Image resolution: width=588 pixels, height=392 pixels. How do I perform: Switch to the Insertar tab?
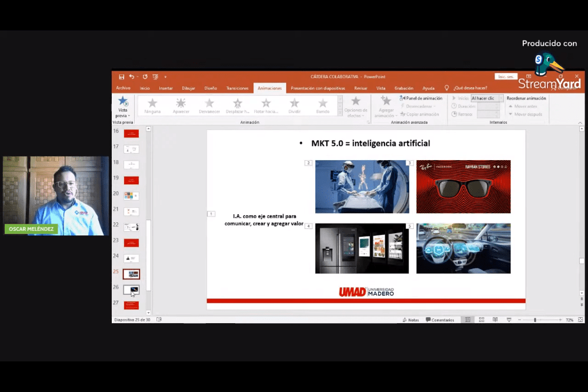coord(166,88)
